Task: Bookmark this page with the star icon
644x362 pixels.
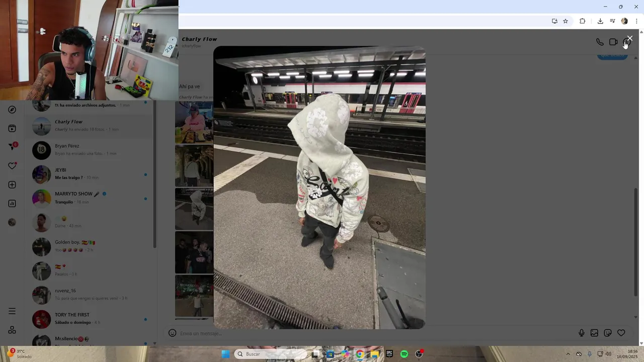Action: 566,21
